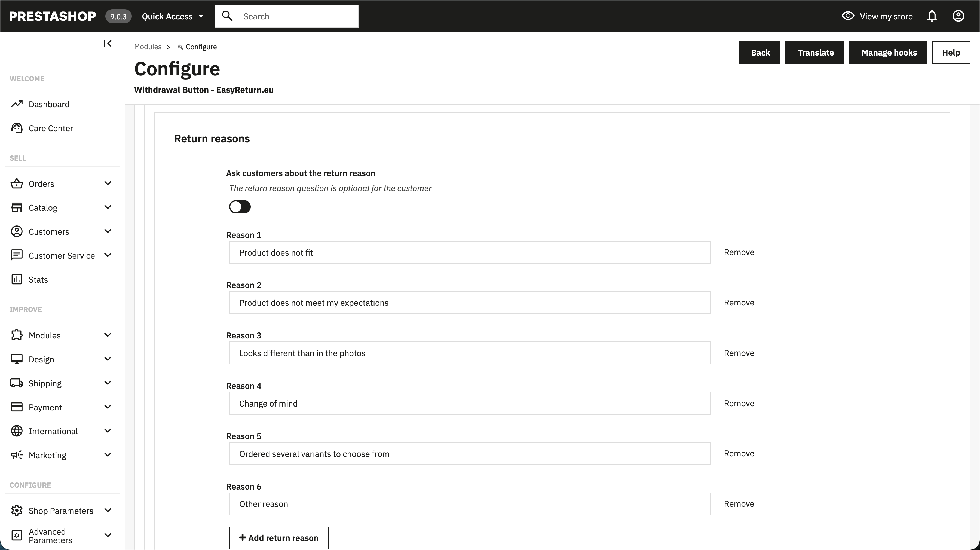Expand the Customer Service submenu chevron
This screenshot has width=980, height=550.
pyautogui.click(x=108, y=255)
